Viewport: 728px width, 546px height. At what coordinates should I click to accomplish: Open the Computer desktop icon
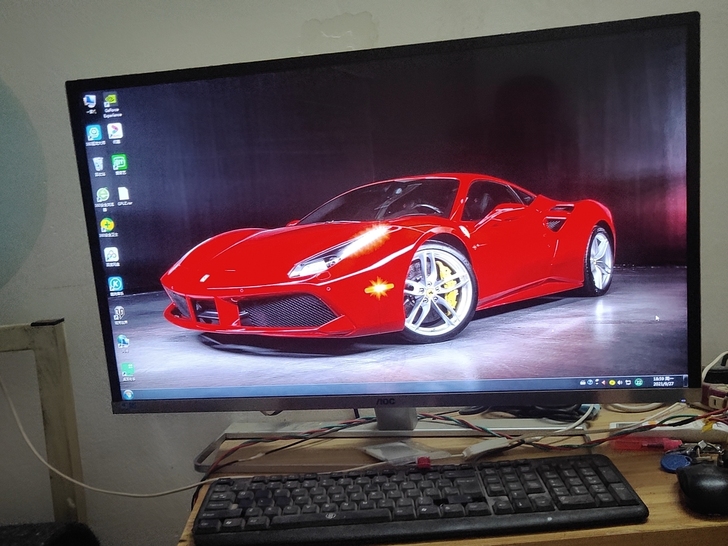point(90,101)
